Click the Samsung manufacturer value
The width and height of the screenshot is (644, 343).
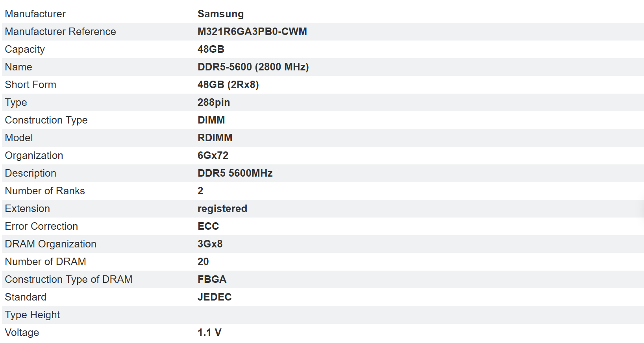point(220,14)
